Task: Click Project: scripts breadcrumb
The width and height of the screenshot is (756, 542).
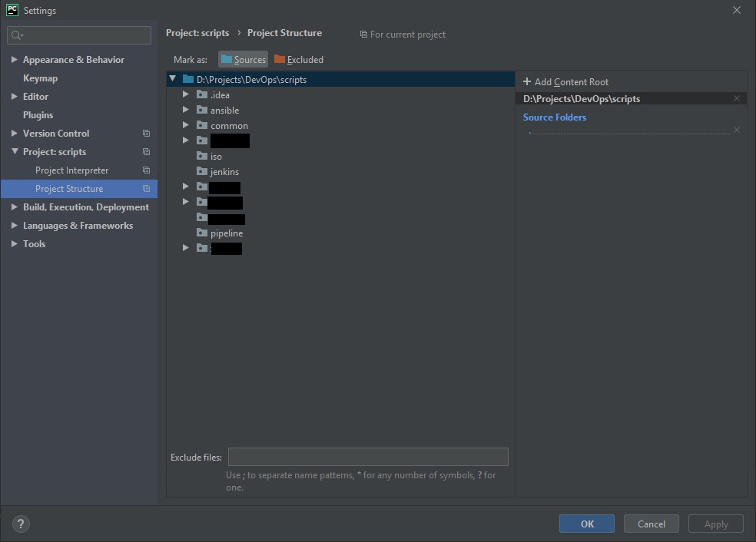Action: (x=197, y=33)
